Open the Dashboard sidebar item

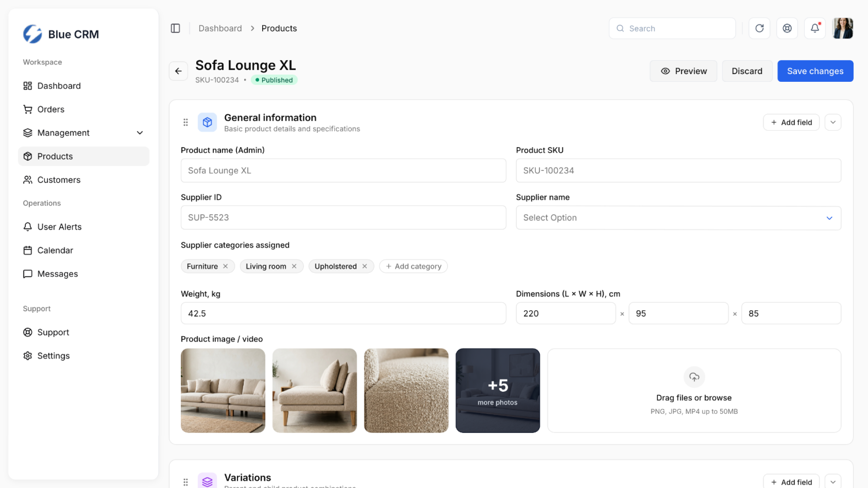(84, 86)
